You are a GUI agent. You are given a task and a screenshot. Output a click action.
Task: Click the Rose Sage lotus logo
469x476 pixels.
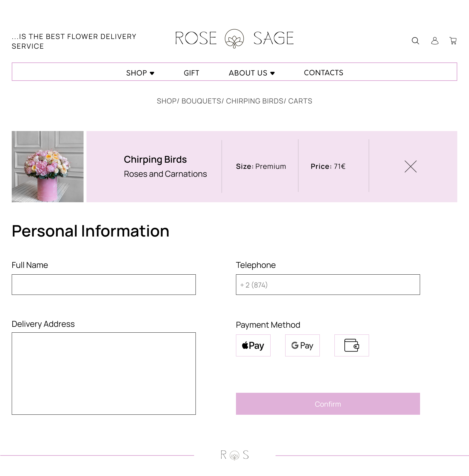(234, 38)
